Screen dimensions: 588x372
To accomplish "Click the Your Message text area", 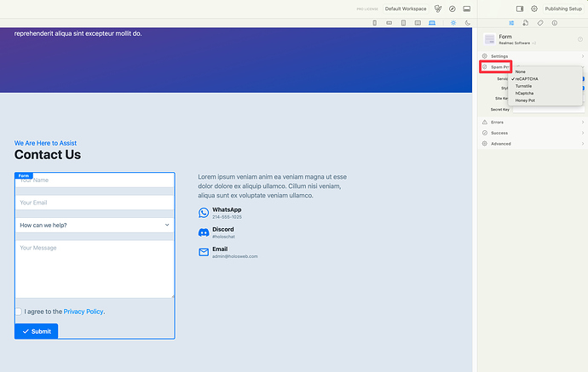I will tap(95, 269).
